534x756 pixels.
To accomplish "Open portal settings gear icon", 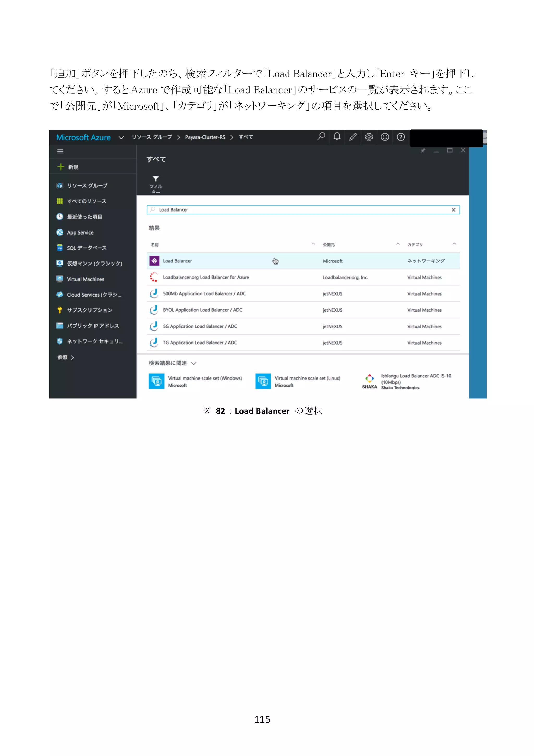I will pos(368,137).
